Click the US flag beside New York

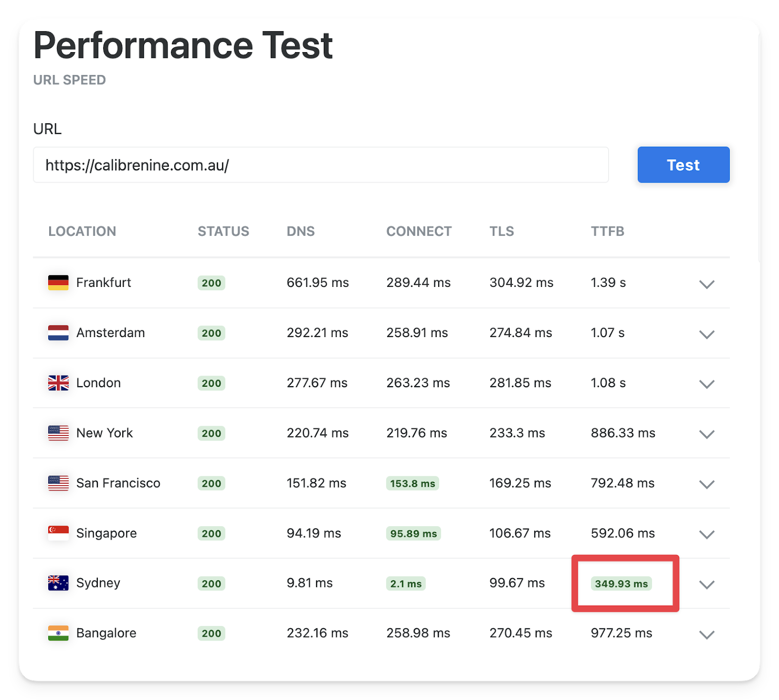58,433
